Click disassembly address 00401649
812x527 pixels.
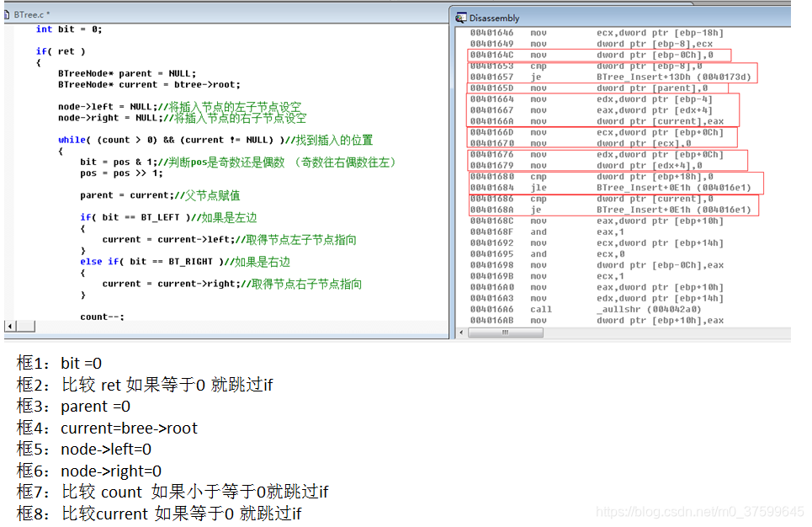[x=492, y=44]
